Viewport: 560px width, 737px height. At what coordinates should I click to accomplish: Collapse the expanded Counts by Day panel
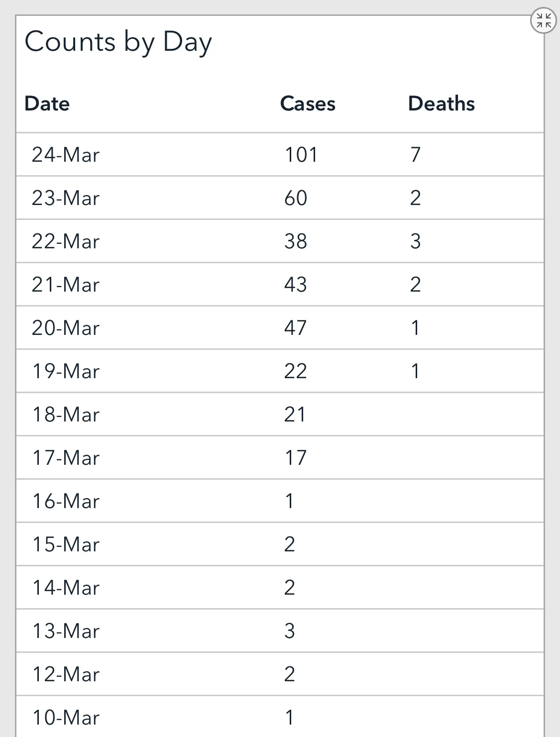pyautogui.click(x=544, y=21)
